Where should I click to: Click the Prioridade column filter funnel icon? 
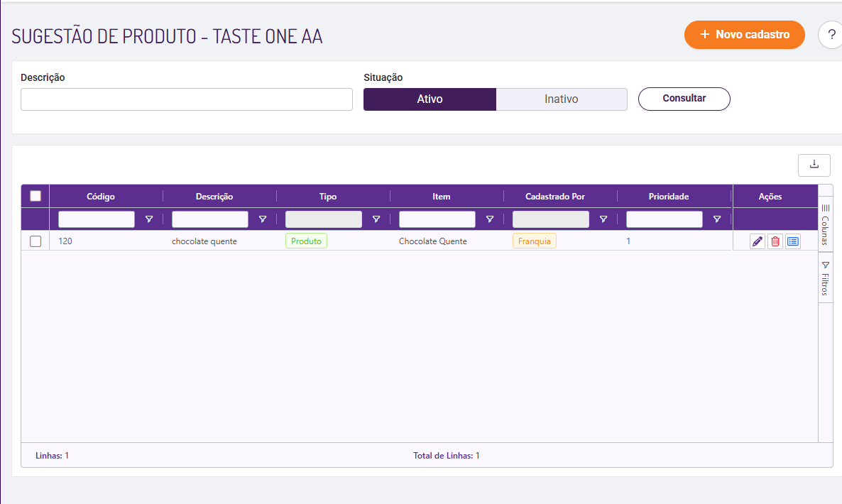717,219
